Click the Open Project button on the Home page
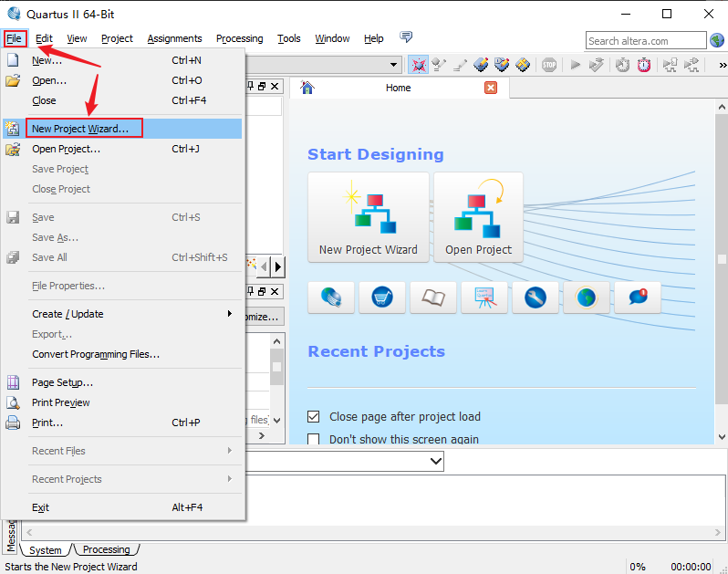The height and width of the screenshot is (574, 728). tap(478, 217)
